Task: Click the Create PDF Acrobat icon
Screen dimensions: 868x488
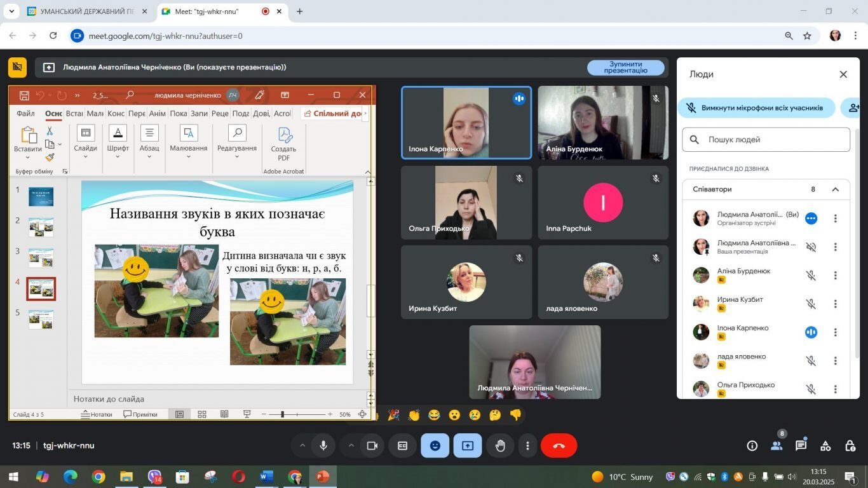Action: coord(283,144)
